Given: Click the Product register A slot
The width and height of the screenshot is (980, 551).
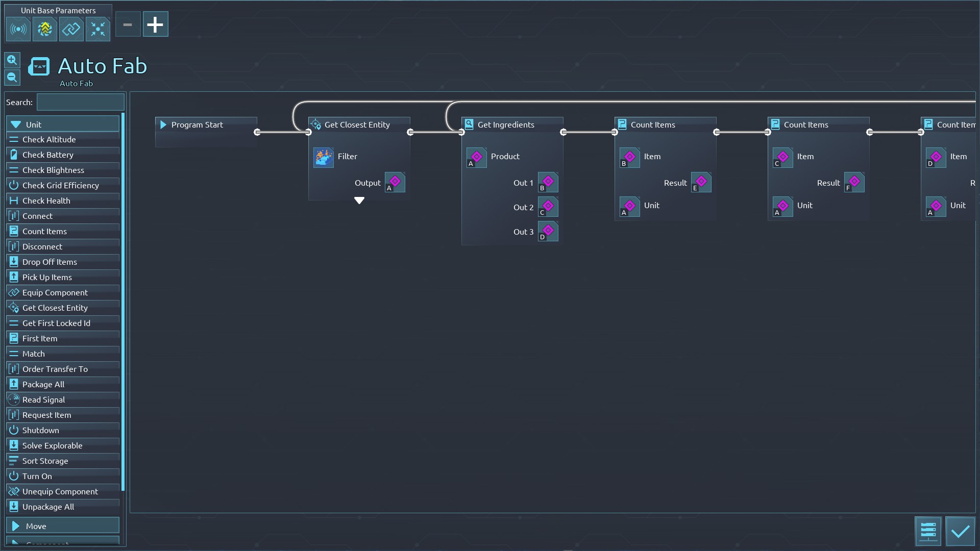Looking at the screenshot, I should pyautogui.click(x=477, y=157).
